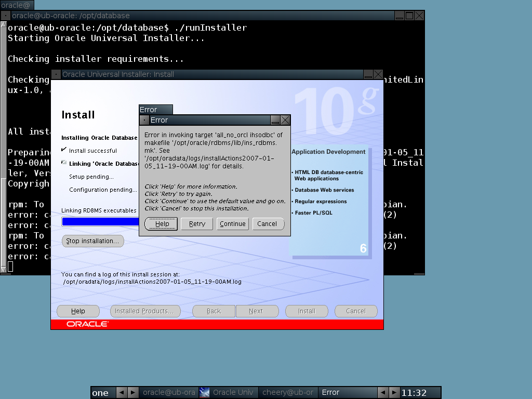Click the Oracle logo in the red bar
The width and height of the screenshot is (532, 399).
tap(87, 324)
